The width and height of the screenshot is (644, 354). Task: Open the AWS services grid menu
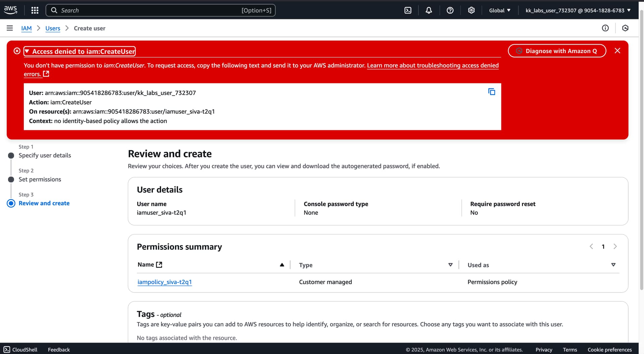click(x=35, y=10)
